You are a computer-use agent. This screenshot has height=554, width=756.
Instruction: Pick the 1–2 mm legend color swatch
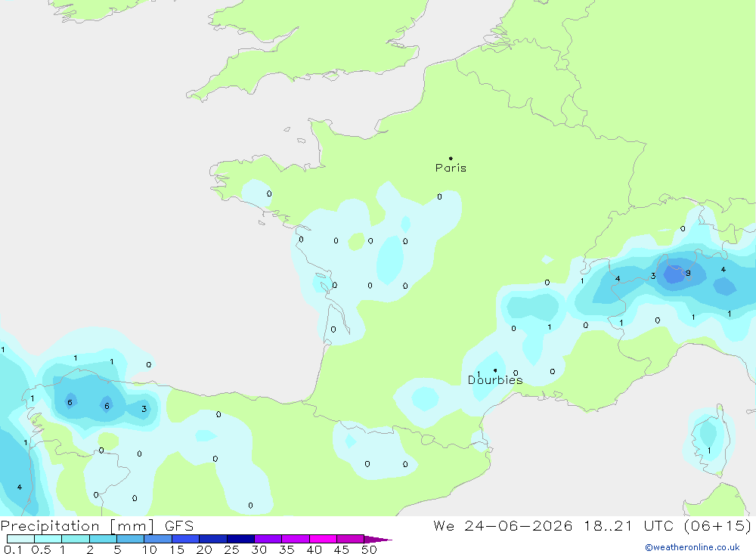click(x=75, y=539)
